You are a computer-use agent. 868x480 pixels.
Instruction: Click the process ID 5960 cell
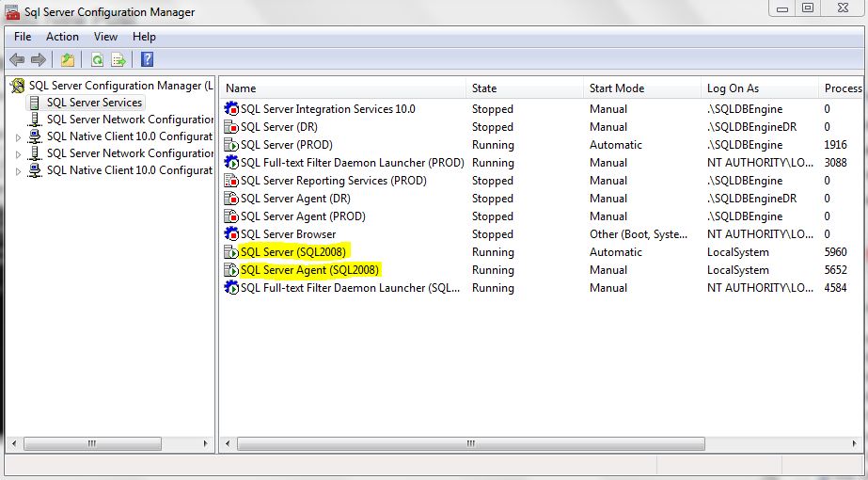point(835,251)
